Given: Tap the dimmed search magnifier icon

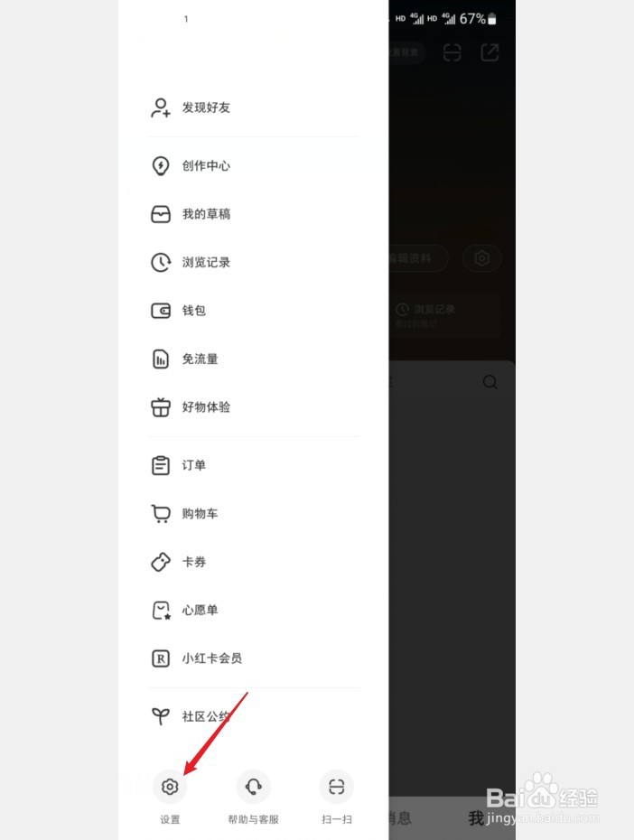Looking at the screenshot, I should [490, 382].
